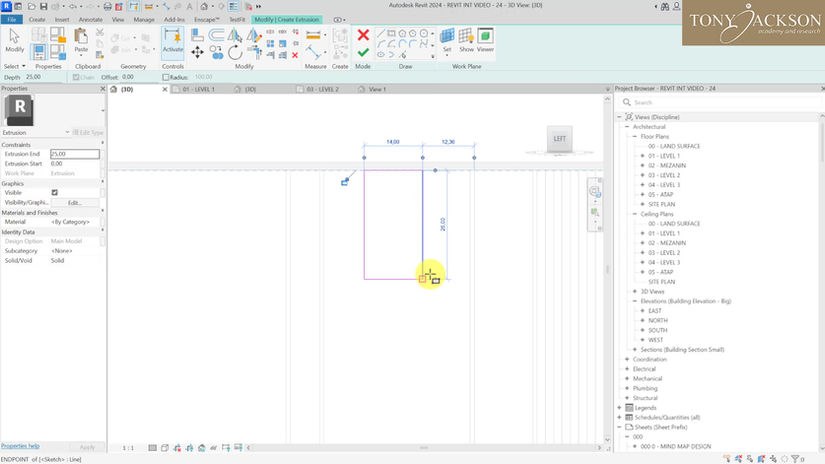Select the Modify arrow tool
825x464 pixels.
pos(14,41)
